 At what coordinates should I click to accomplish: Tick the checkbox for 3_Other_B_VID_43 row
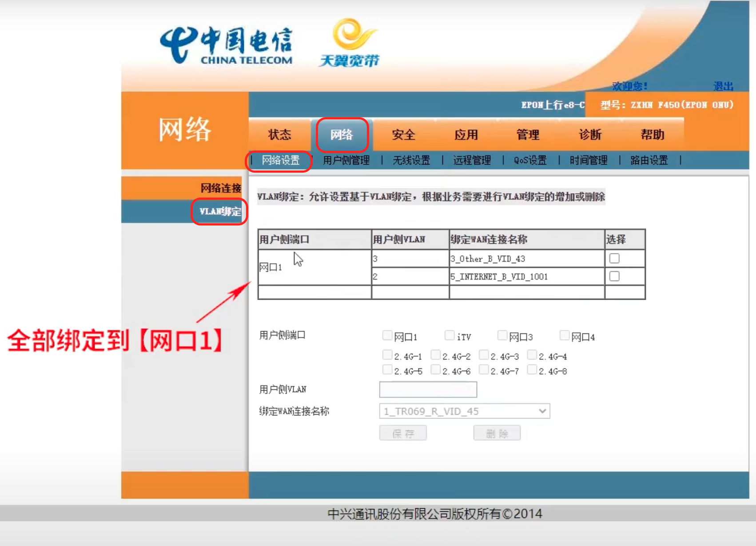pyautogui.click(x=614, y=258)
